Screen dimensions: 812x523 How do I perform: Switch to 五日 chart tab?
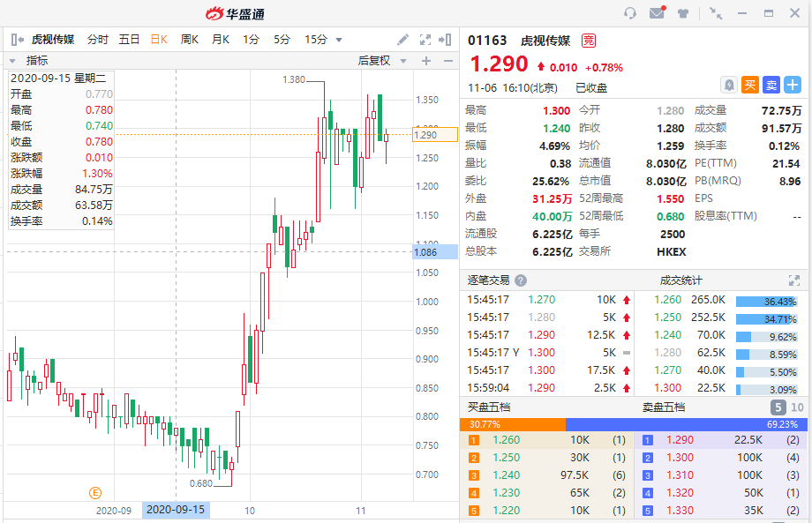click(x=129, y=40)
